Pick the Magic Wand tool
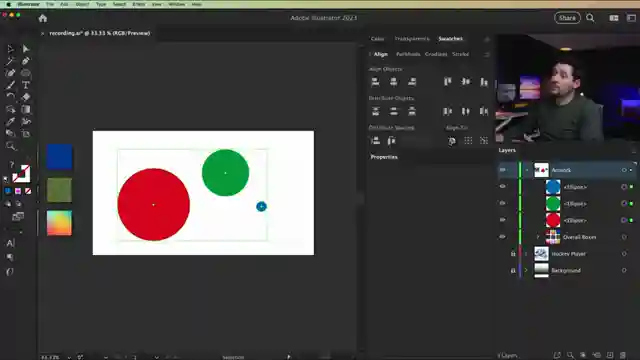This screenshot has width=640, height=360. coord(10,61)
